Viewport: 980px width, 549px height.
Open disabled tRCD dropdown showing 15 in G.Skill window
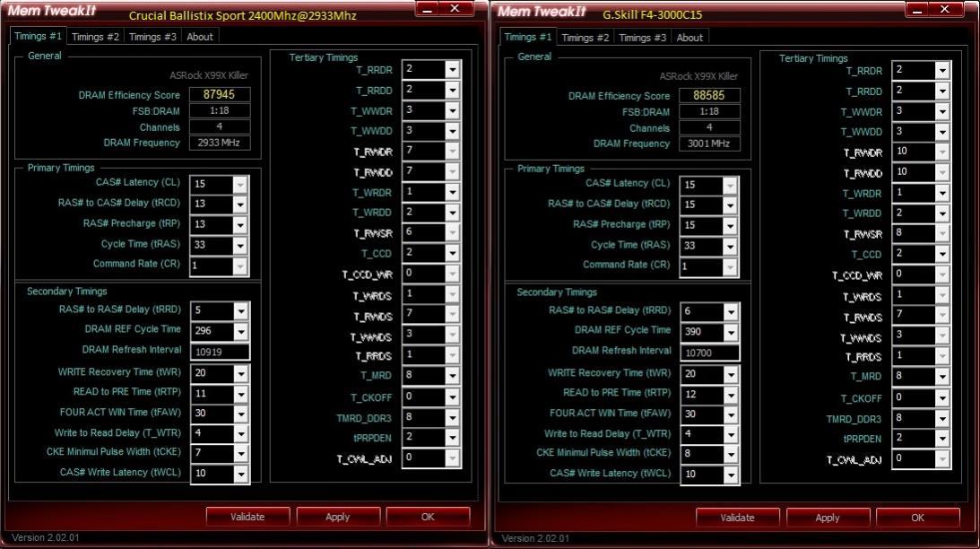click(731, 205)
